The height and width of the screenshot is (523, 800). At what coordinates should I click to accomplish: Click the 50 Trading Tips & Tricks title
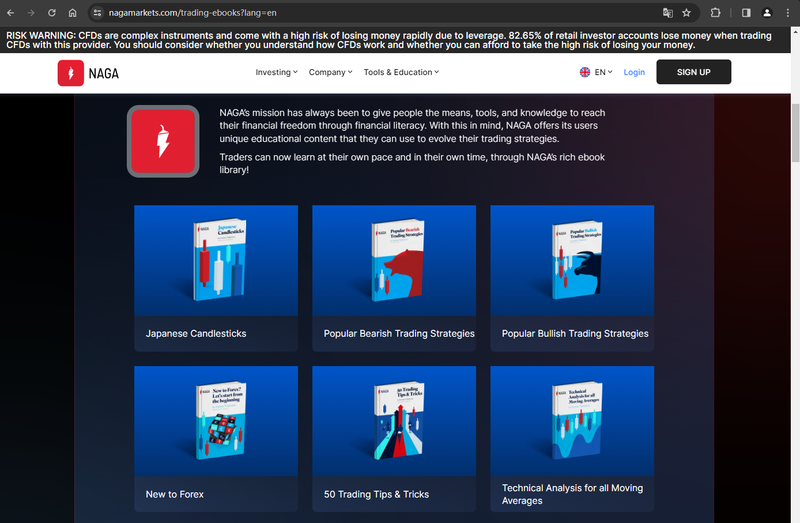click(376, 494)
